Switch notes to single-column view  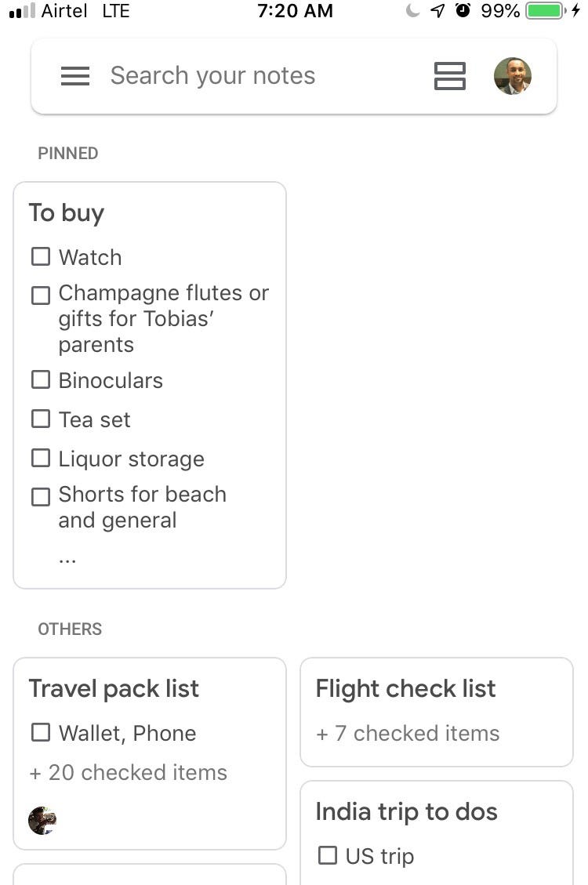(x=450, y=76)
